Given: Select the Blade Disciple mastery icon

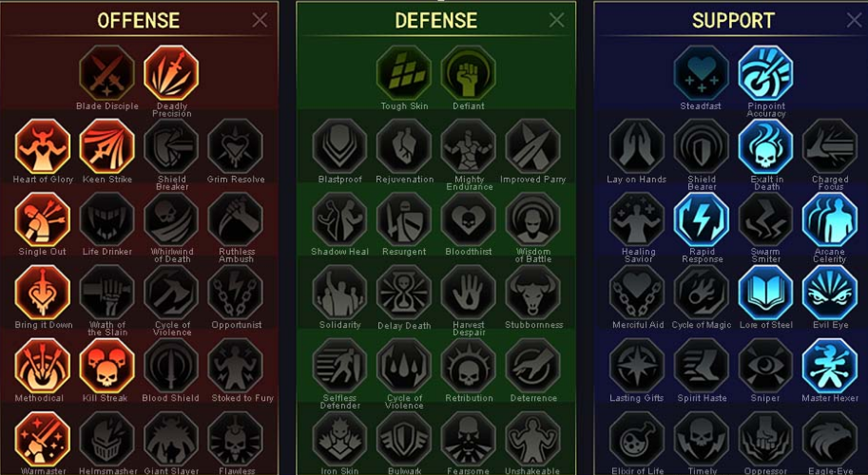Looking at the screenshot, I should pyautogui.click(x=106, y=73).
